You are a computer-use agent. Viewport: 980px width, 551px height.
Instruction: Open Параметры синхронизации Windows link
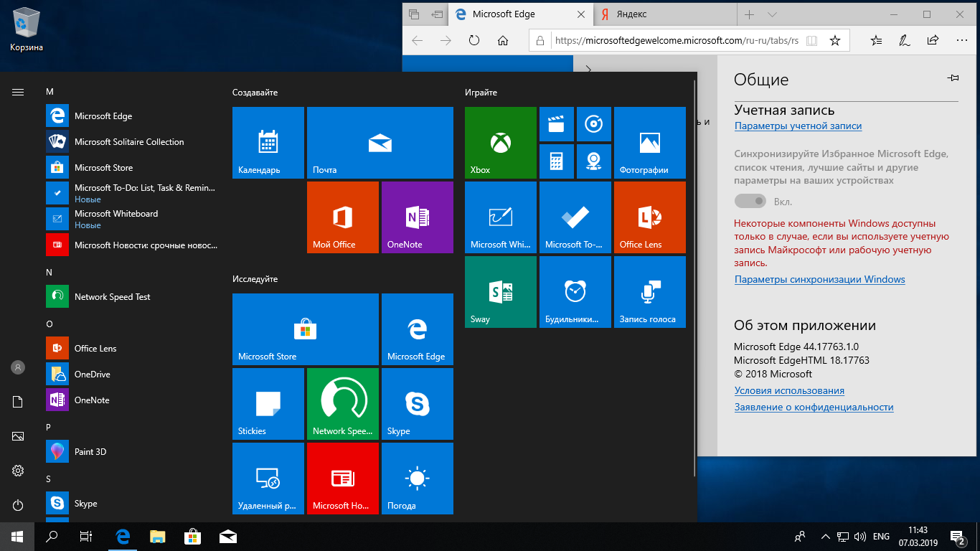pos(819,280)
